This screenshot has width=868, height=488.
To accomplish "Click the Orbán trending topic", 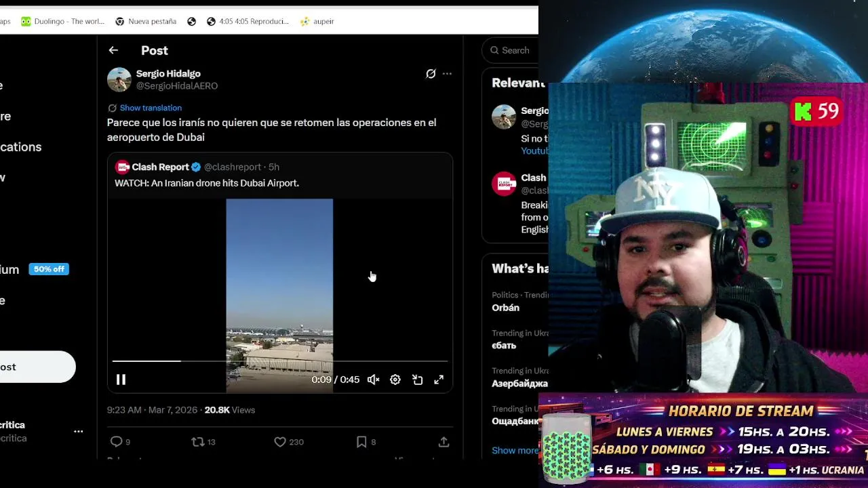I will coord(506,308).
